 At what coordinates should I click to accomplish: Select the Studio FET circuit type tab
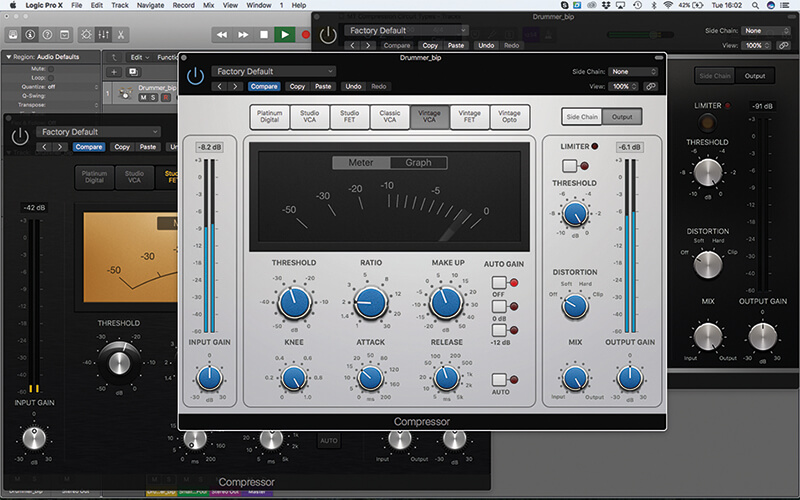[x=349, y=116]
